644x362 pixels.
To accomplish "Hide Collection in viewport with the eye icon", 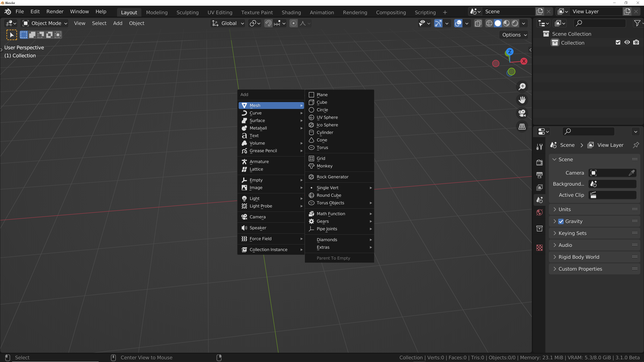I will 627,42.
